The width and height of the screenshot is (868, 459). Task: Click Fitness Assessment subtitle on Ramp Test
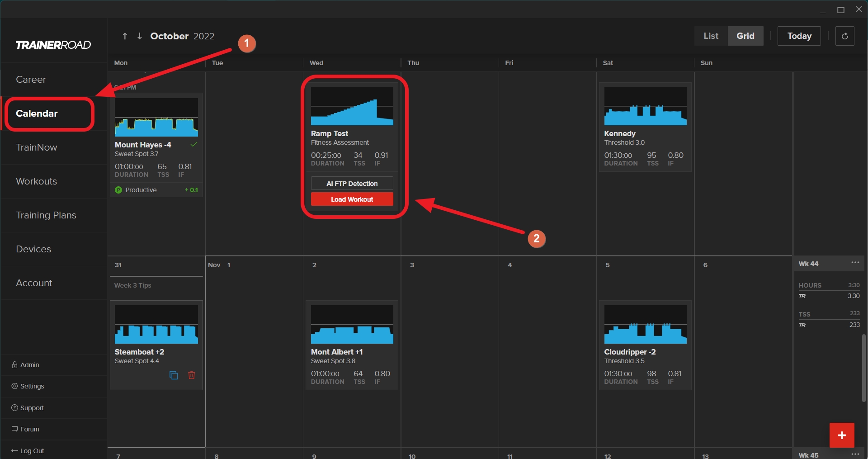click(x=340, y=142)
